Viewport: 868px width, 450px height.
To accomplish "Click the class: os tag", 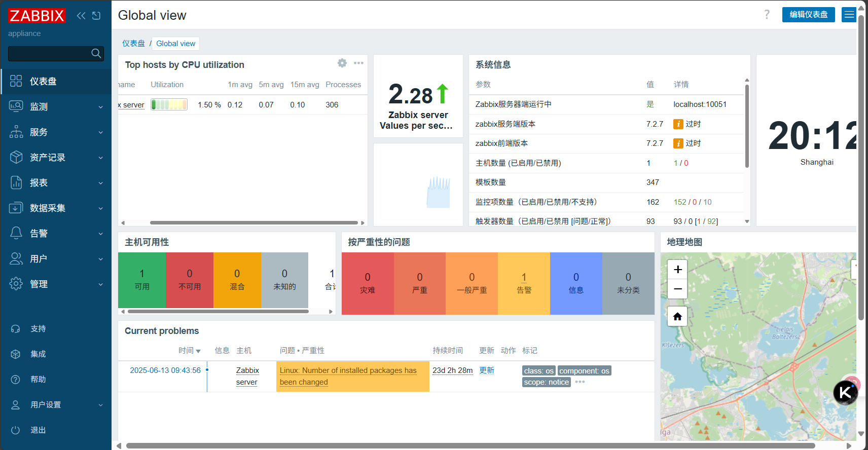I will pos(538,371).
